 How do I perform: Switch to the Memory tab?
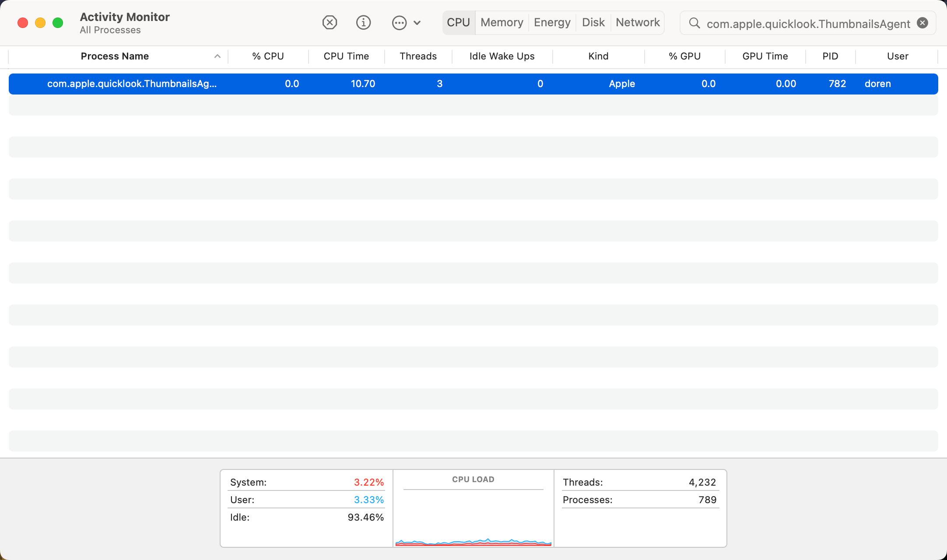click(x=502, y=22)
